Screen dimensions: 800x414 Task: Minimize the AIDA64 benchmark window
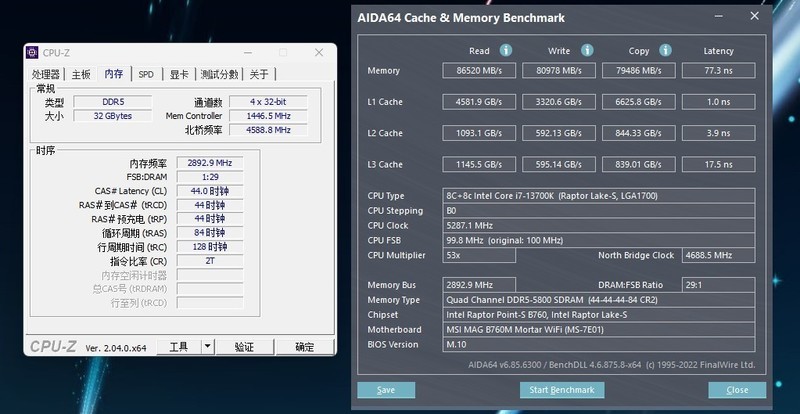point(719,16)
